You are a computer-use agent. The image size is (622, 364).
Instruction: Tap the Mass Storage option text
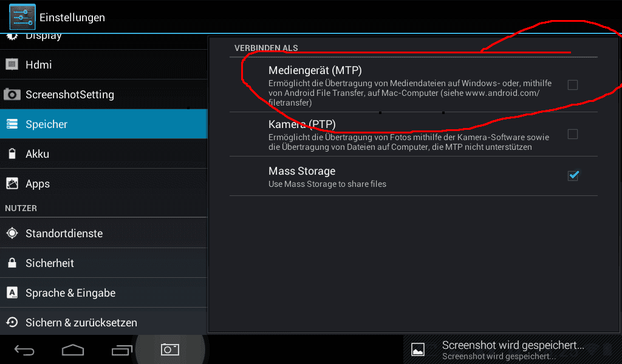point(302,171)
